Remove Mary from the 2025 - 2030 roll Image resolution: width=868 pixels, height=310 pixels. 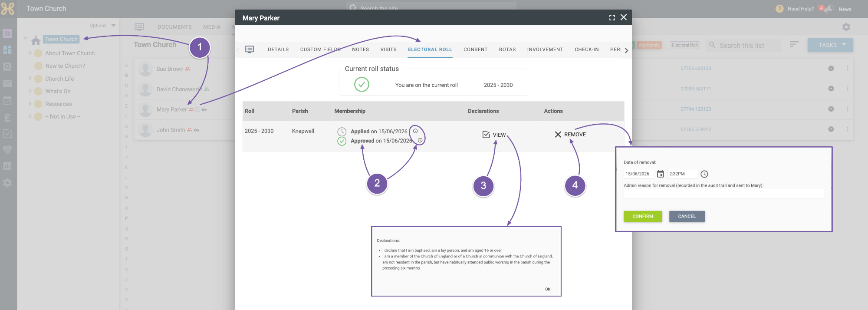point(570,135)
